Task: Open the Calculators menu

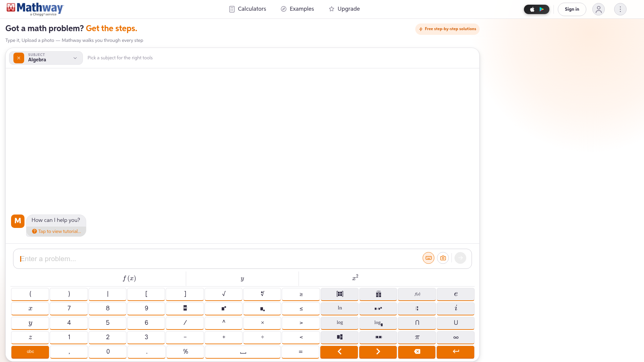Action: tap(248, 9)
